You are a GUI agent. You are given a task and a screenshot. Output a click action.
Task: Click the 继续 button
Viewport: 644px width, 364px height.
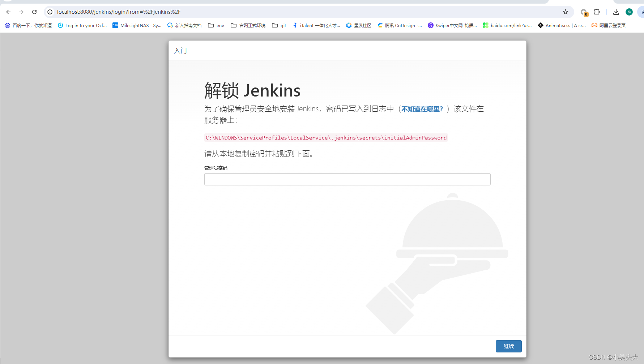[x=508, y=346]
